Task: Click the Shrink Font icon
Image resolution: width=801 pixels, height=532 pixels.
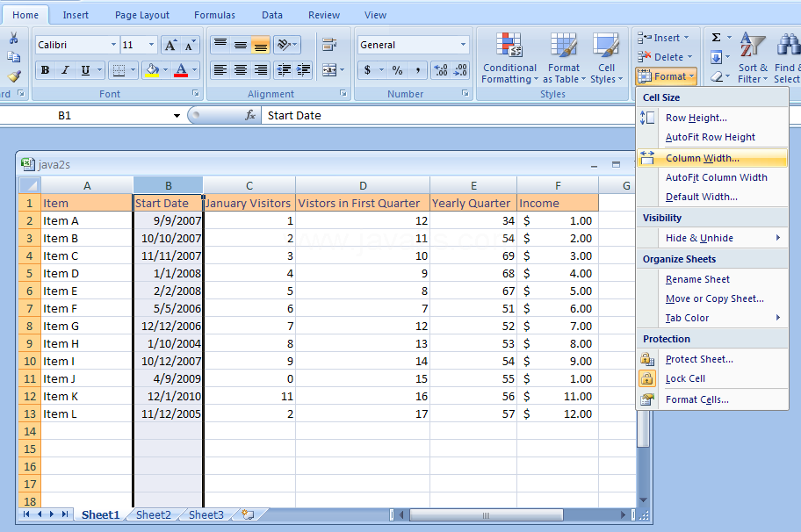Action: (190, 45)
